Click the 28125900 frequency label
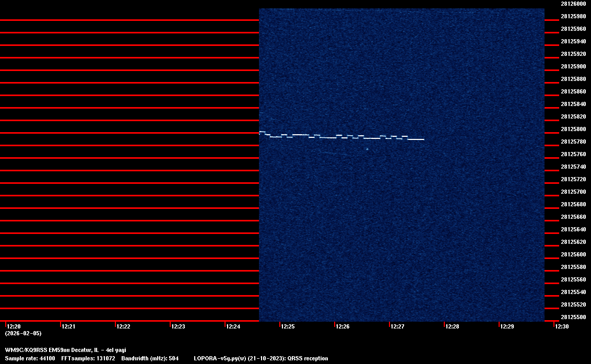Viewport: 591px width, 364px height. [x=573, y=66]
